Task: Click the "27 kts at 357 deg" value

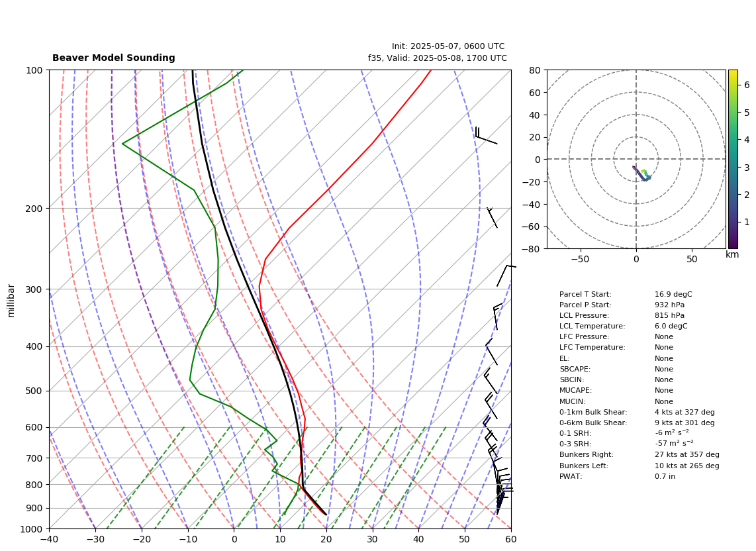Action: [687, 454]
